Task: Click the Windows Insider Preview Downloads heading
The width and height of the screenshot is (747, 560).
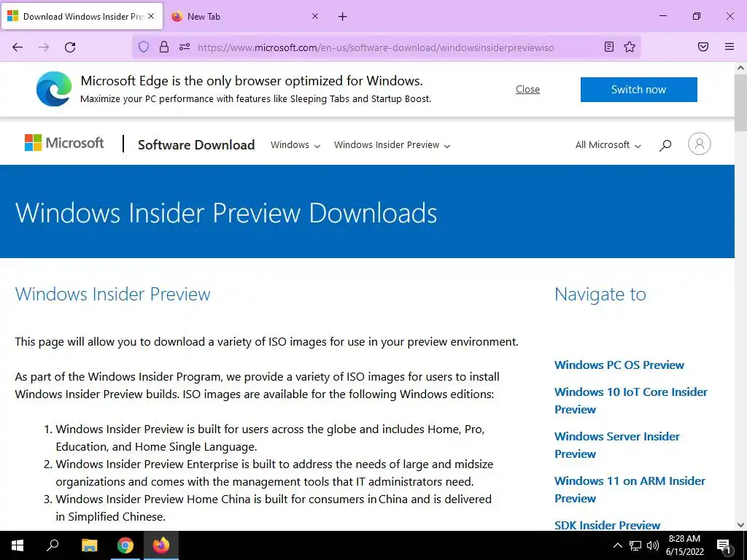Action: point(226,213)
